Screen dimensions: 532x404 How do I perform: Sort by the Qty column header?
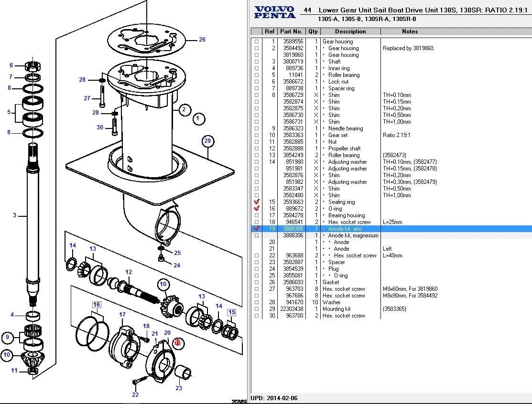pos(313,32)
